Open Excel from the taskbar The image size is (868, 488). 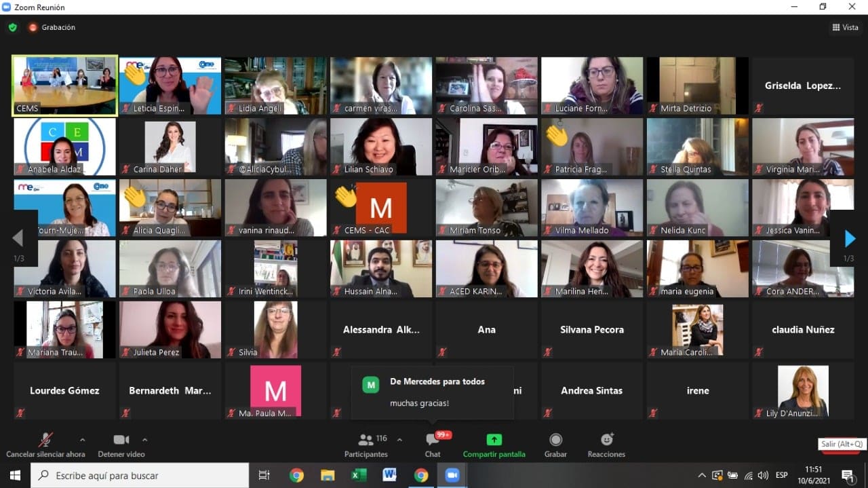[x=359, y=475]
